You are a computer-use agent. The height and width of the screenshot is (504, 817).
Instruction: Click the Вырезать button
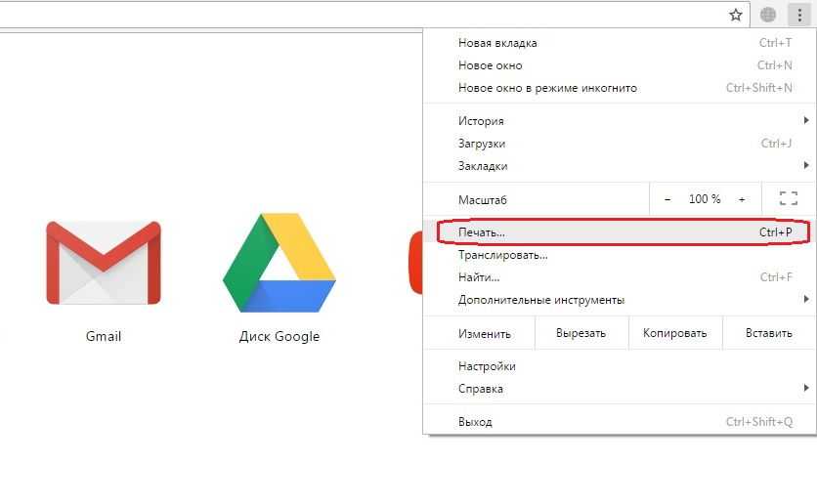click(x=580, y=333)
